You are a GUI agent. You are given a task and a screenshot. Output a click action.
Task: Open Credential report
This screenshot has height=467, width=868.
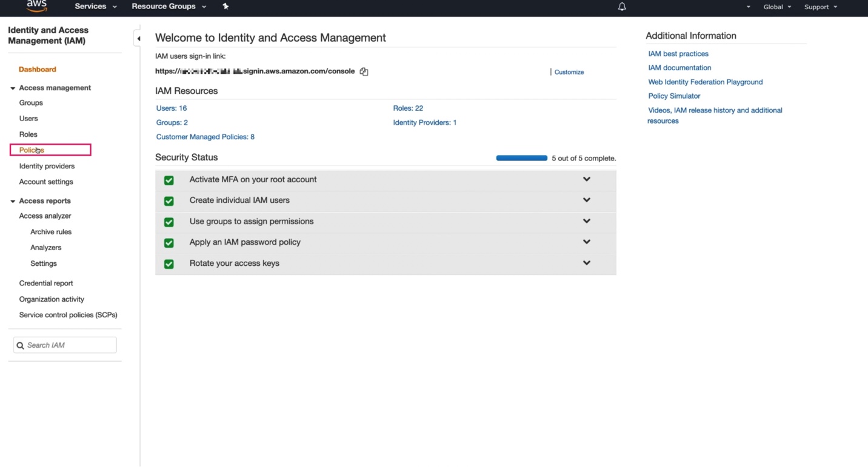(x=46, y=283)
